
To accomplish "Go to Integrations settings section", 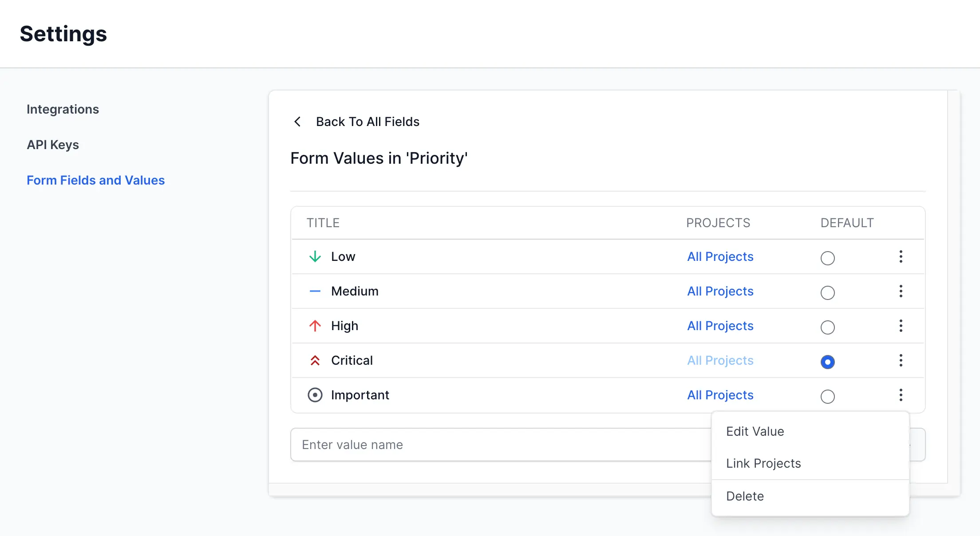I will (x=63, y=109).
